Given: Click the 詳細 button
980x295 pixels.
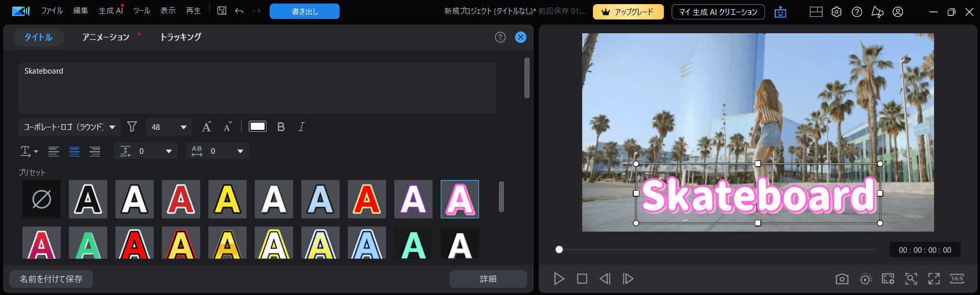Looking at the screenshot, I should (488, 279).
